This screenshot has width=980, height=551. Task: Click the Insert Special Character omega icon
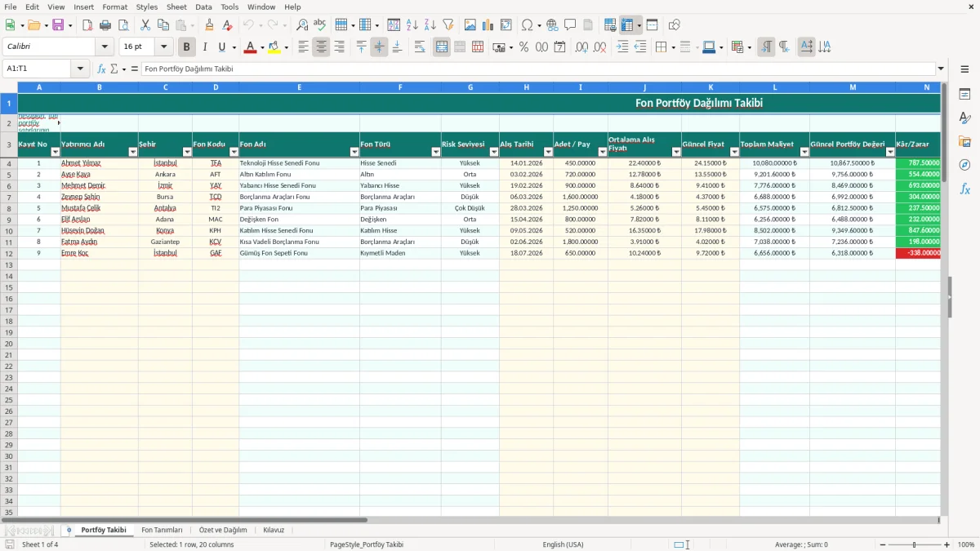[x=527, y=25]
